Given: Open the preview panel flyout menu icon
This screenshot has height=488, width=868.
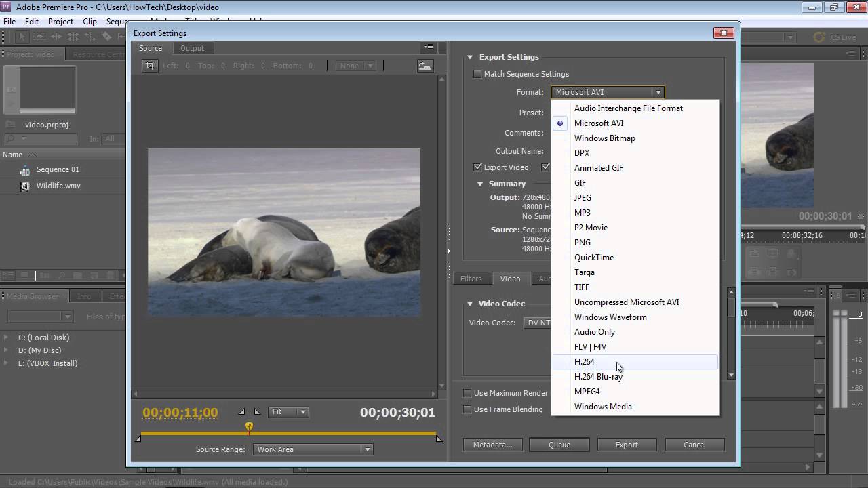Looking at the screenshot, I should (429, 48).
